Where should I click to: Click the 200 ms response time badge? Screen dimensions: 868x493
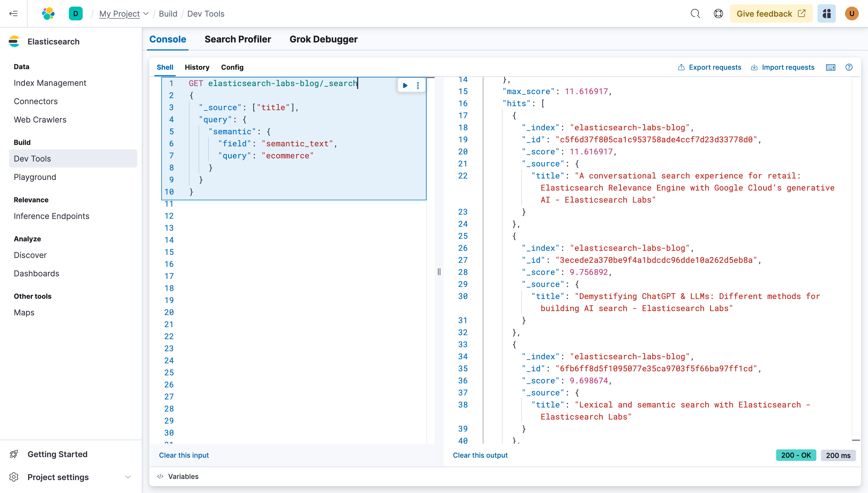[x=838, y=455]
